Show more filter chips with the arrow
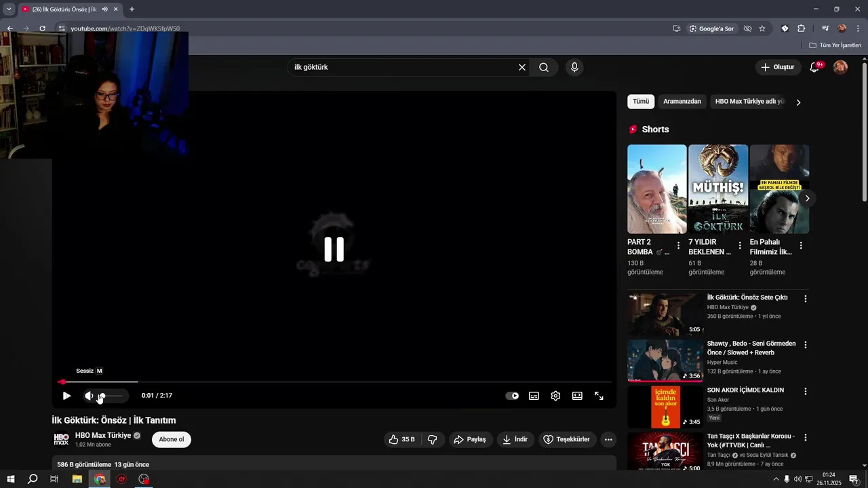Image resolution: width=868 pixels, height=488 pixels. point(798,102)
